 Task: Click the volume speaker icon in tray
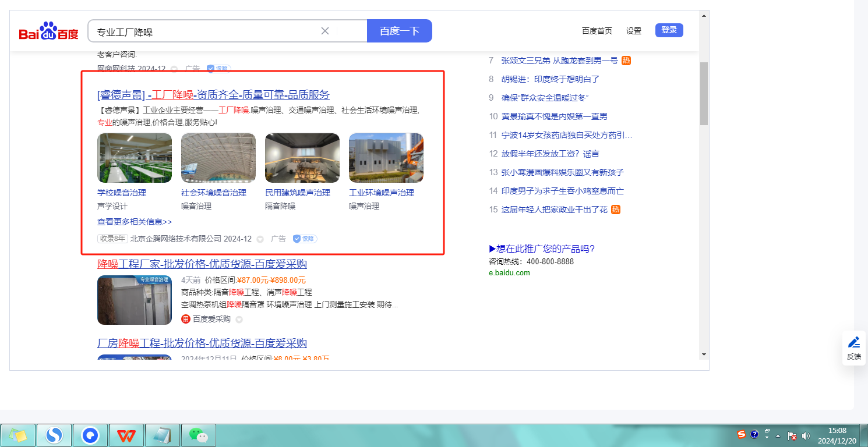coord(806,435)
